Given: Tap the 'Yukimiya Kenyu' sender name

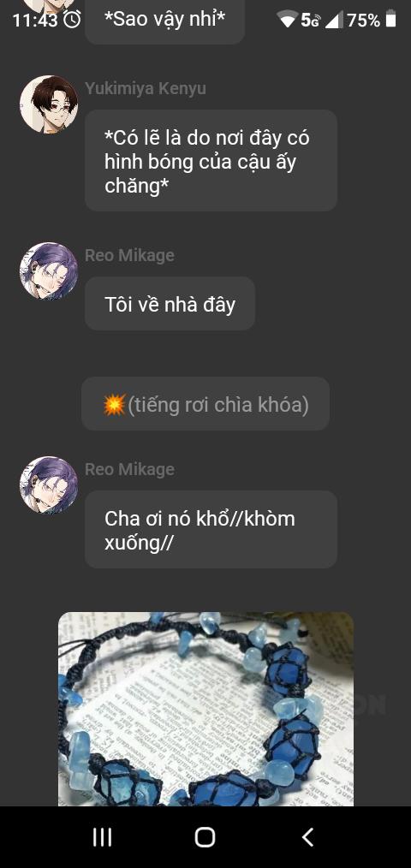Looking at the screenshot, I should [145, 88].
